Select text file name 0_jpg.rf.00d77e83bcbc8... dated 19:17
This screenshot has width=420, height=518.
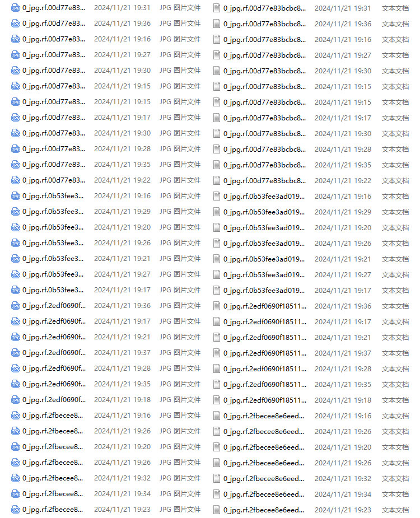(x=265, y=118)
